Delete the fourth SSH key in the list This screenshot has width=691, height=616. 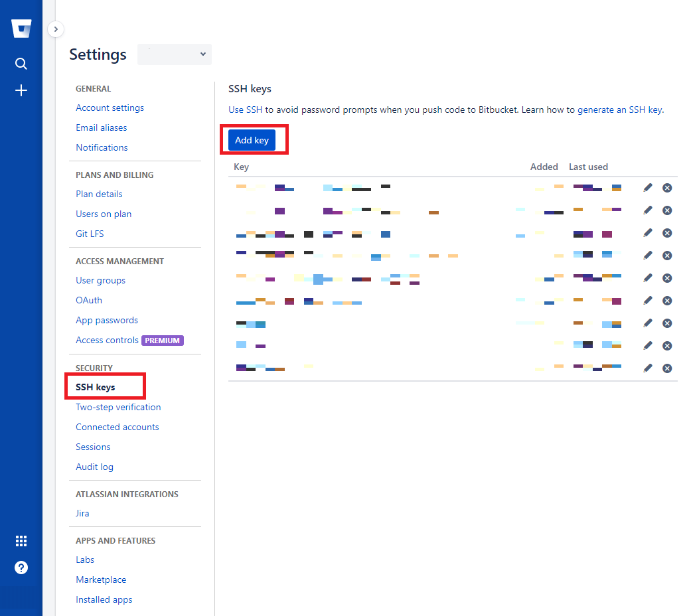[667, 256]
